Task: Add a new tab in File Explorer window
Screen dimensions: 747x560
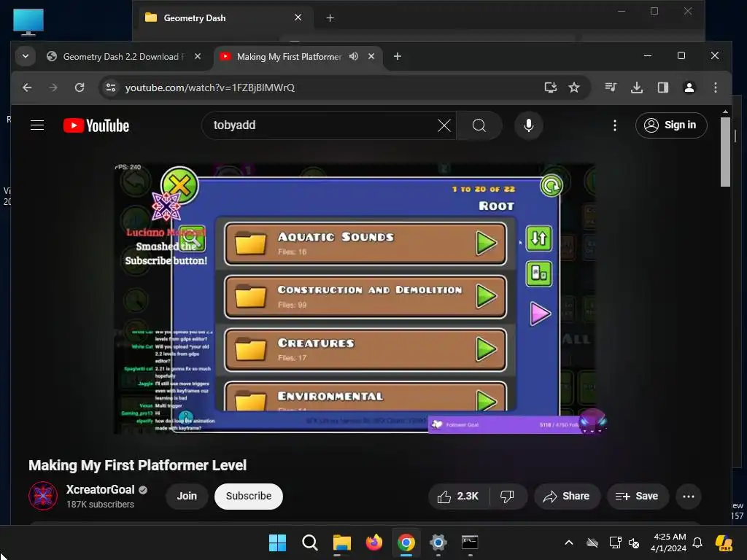Action: (x=330, y=18)
